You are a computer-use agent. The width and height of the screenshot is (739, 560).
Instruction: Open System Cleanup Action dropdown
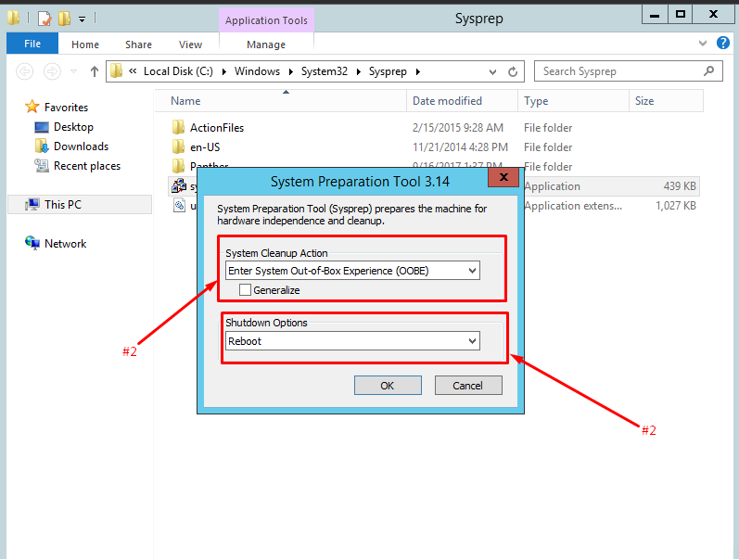(x=352, y=271)
